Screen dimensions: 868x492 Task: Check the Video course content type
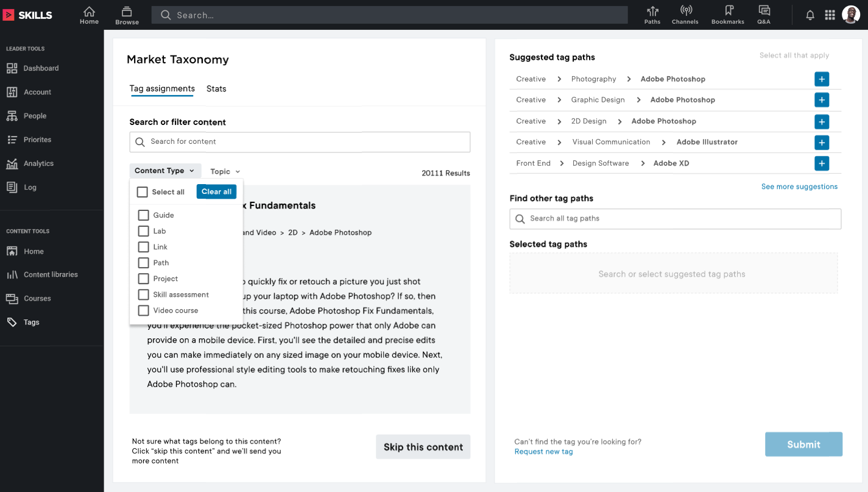click(x=144, y=310)
